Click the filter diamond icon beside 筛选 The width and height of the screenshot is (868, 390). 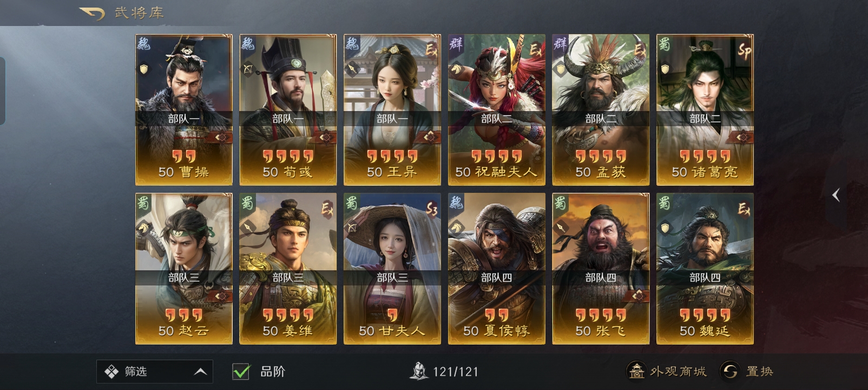tap(111, 372)
